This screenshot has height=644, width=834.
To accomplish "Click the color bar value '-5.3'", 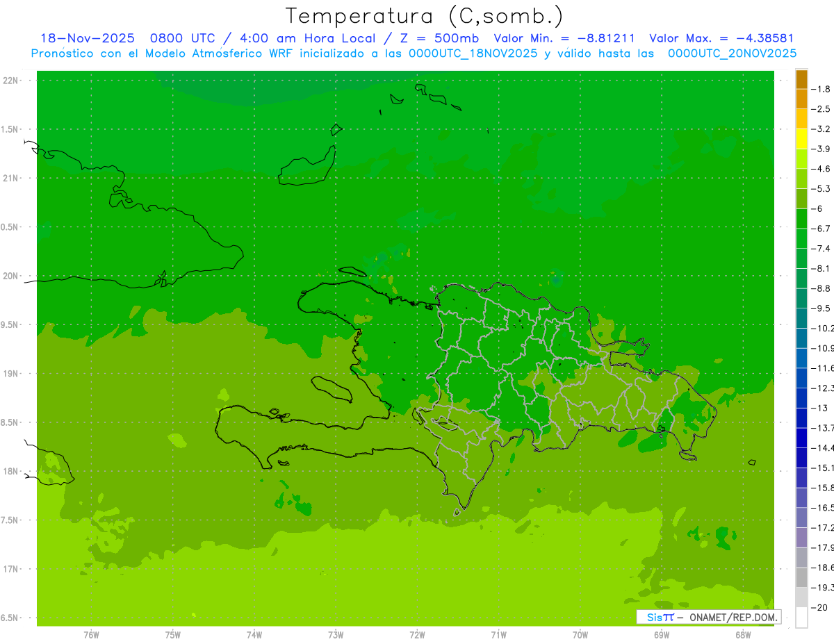I will [821, 189].
